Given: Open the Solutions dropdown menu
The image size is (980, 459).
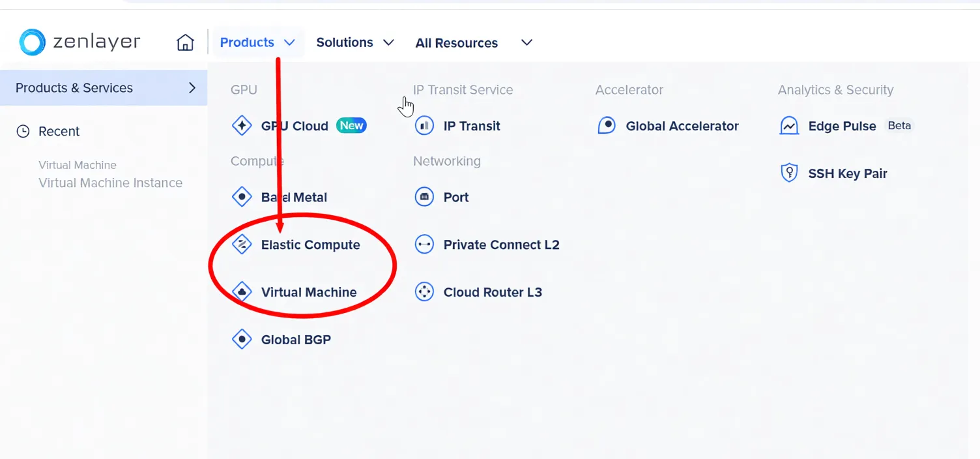Looking at the screenshot, I should (355, 42).
